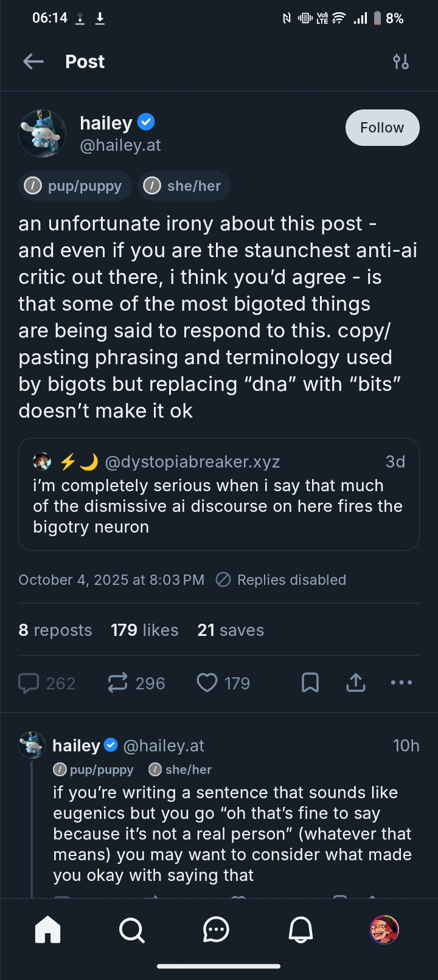View the 179 likes list
Screen dimensions: 438x980
coord(144,630)
